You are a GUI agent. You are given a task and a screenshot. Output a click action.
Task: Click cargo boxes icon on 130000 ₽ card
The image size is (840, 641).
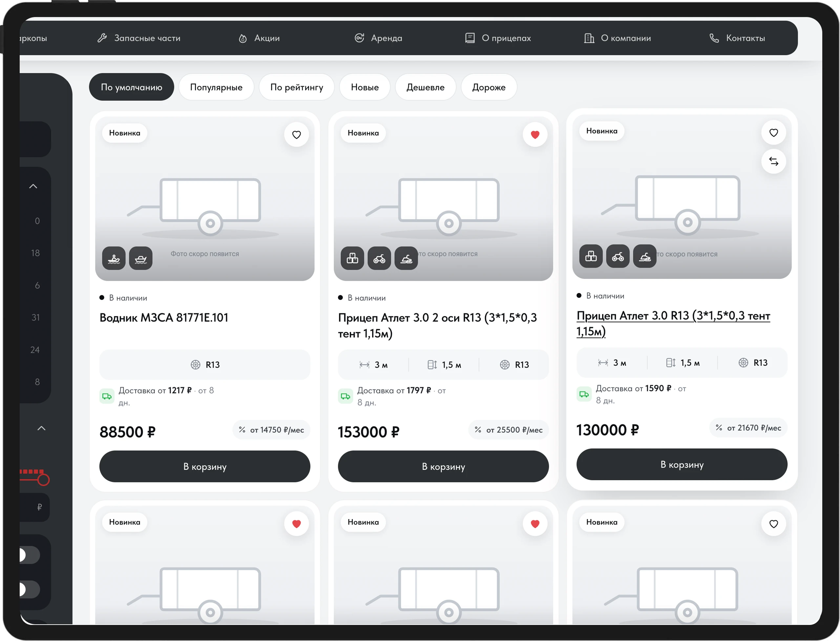click(591, 256)
